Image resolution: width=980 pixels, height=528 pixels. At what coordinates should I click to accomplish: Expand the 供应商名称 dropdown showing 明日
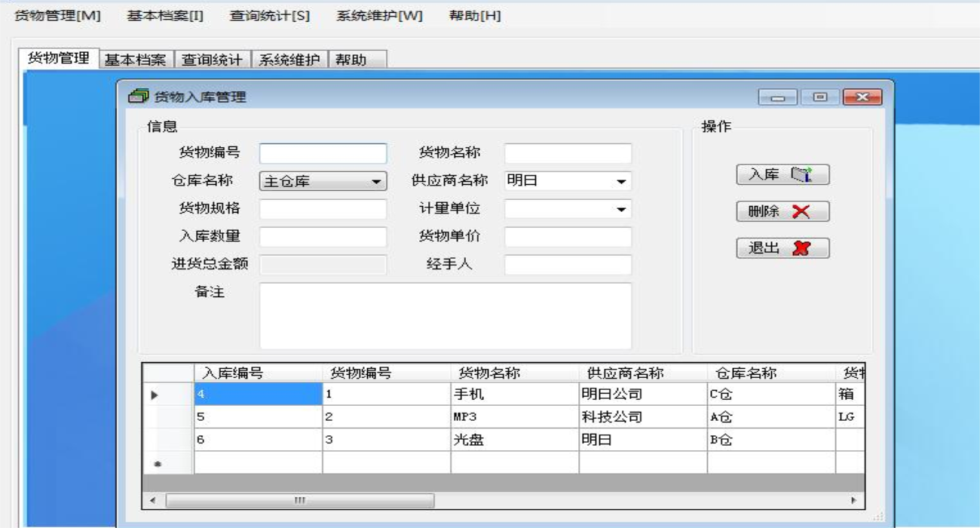621,182
